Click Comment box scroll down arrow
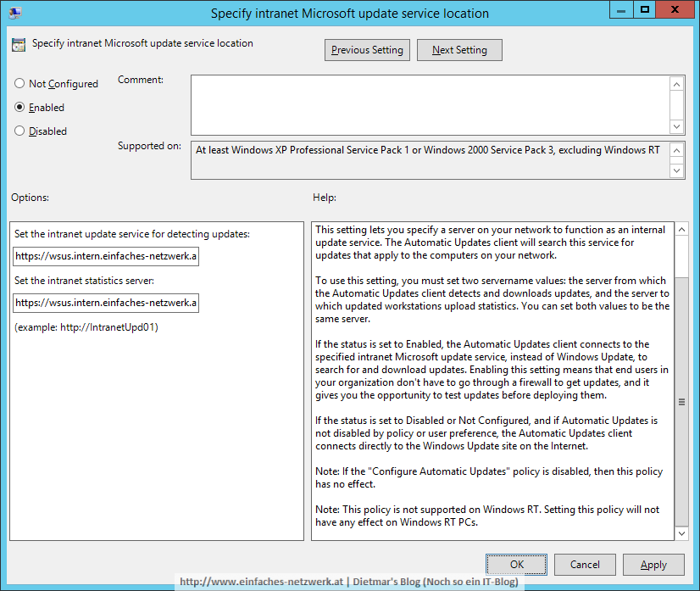Image resolution: width=700 pixels, height=591 pixels. [x=677, y=126]
